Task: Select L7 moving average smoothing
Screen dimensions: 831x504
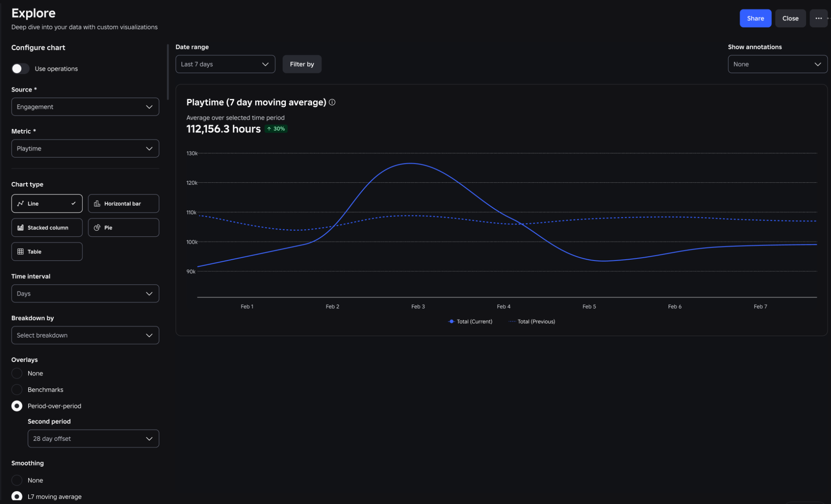Action: point(17,497)
